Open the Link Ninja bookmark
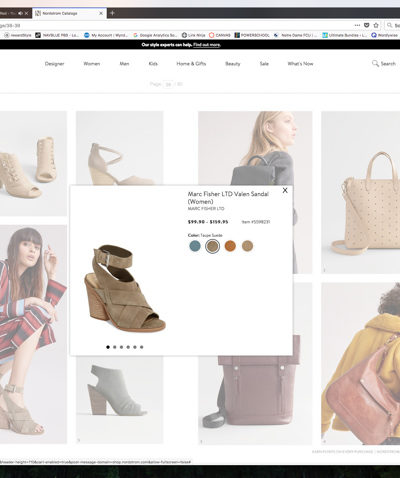 [193, 35]
